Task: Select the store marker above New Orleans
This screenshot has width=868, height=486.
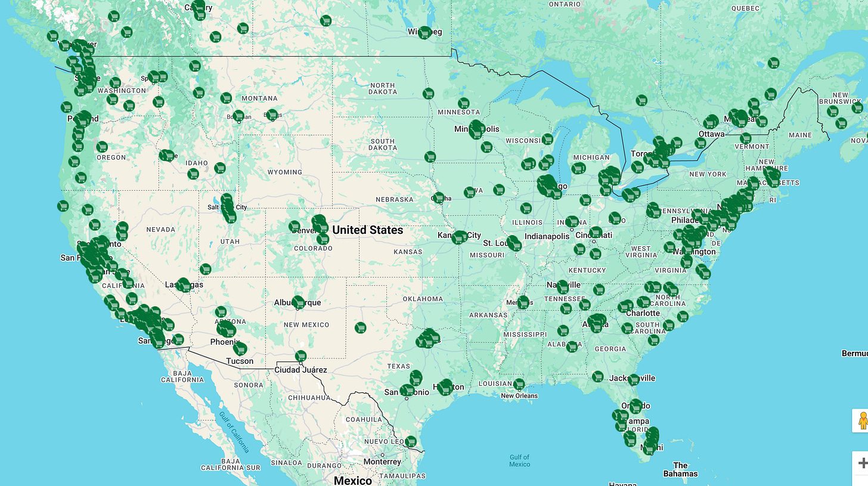Action: tap(519, 384)
